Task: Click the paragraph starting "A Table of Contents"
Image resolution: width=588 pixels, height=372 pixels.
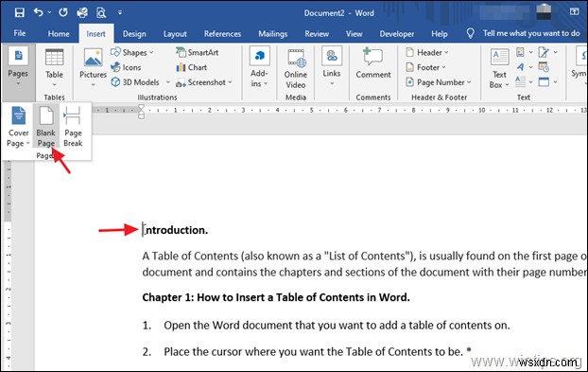Action: (x=365, y=264)
